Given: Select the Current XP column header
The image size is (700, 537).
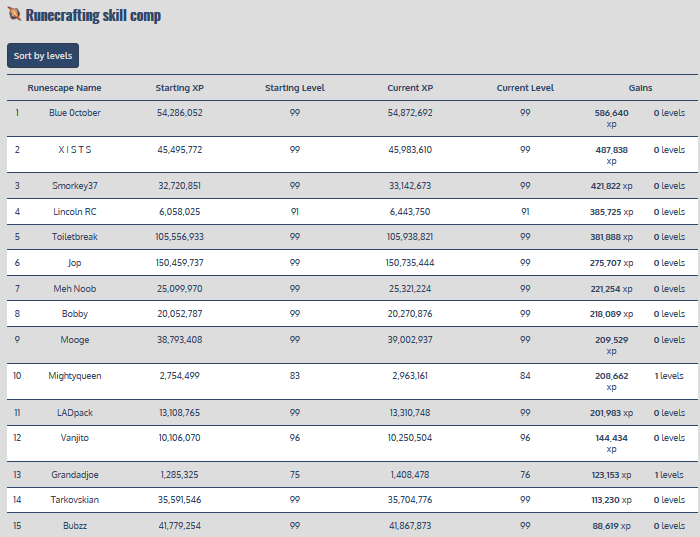Looking at the screenshot, I should click(x=410, y=88).
